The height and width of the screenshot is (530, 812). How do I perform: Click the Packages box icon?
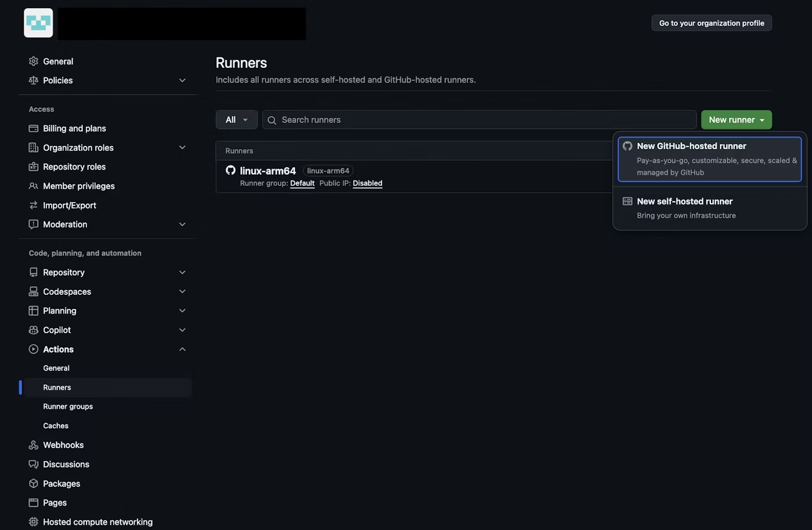click(x=34, y=483)
